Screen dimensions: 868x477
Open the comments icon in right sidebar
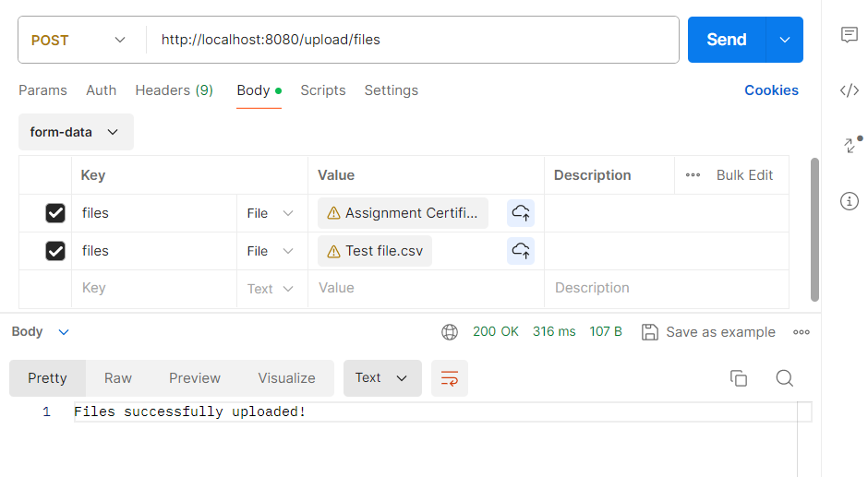point(850,35)
